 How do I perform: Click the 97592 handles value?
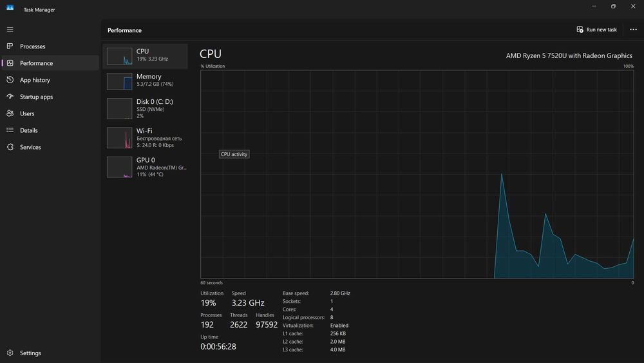tap(267, 325)
